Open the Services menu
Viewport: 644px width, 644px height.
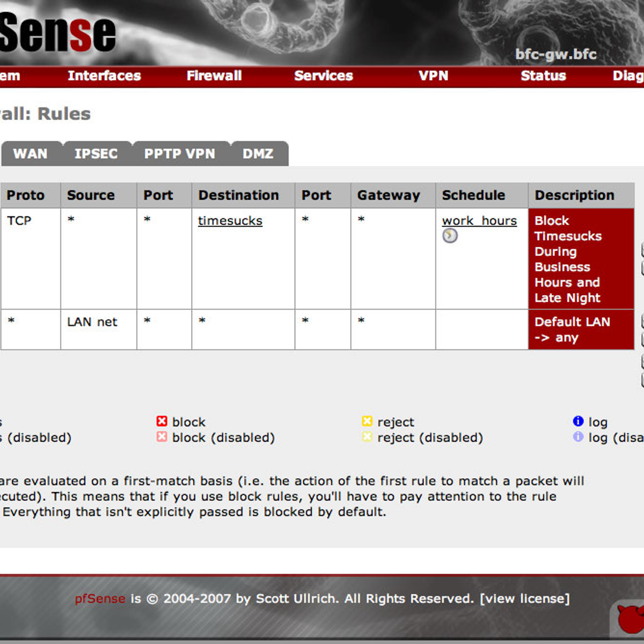pyautogui.click(x=324, y=76)
